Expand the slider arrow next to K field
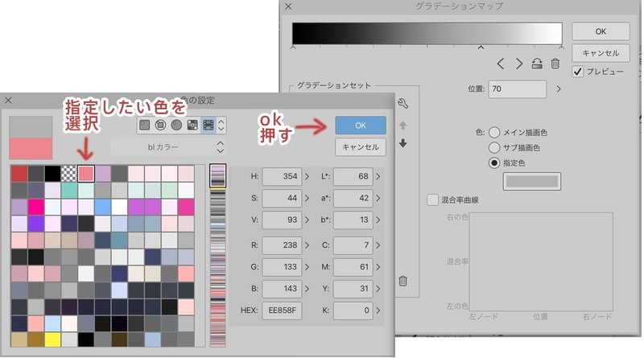Viewport: 644px width, 358px height. click(378, 311)
